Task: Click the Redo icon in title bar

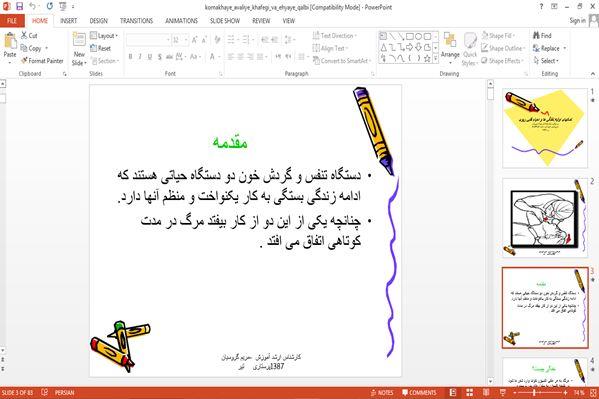Action: click(50, 6)
